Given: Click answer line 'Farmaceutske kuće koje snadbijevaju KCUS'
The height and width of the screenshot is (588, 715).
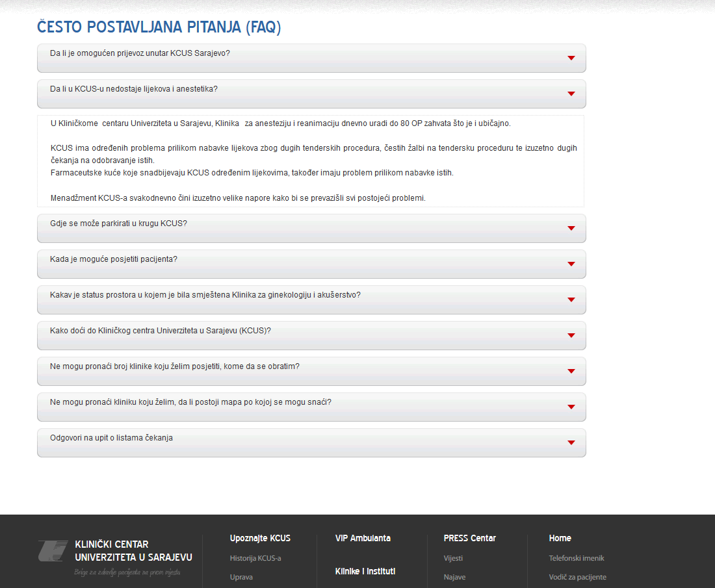Looking at the screenshot, I should tap(252, 173).
